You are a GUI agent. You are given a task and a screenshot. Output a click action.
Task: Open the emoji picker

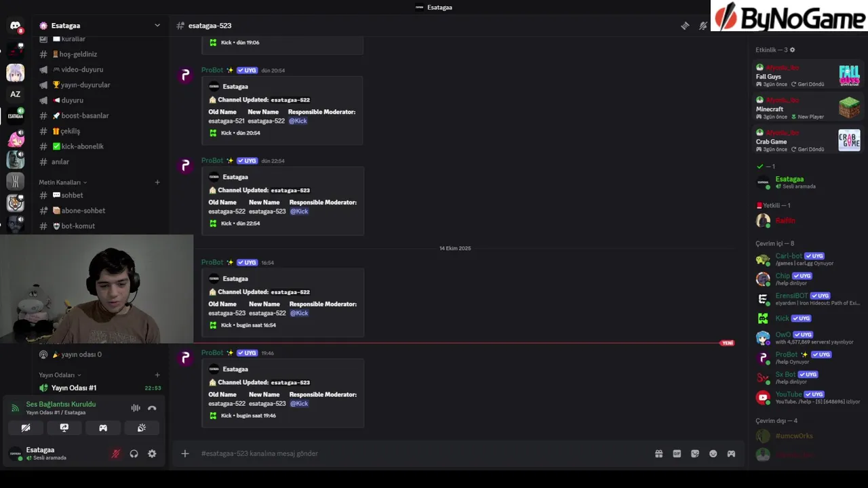[x=713, y=453]
